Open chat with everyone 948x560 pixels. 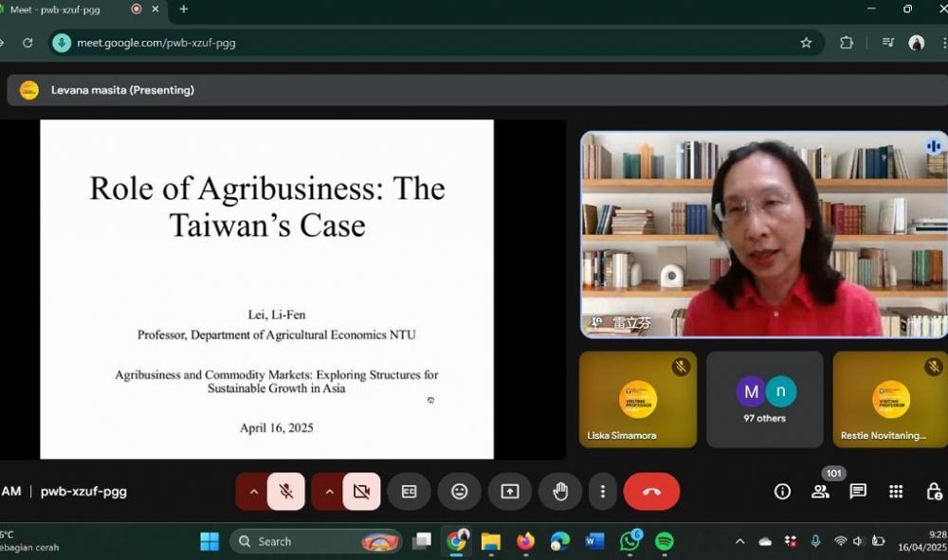(x=858, y=491)
